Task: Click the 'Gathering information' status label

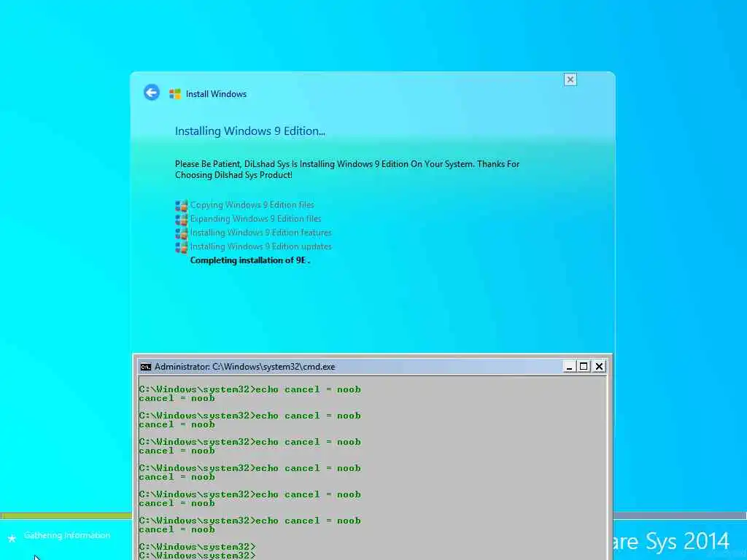Action: (67, 535)
